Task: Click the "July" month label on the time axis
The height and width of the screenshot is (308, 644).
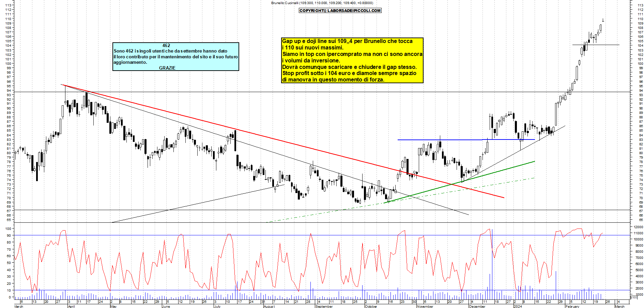Action: click(217, 306)
